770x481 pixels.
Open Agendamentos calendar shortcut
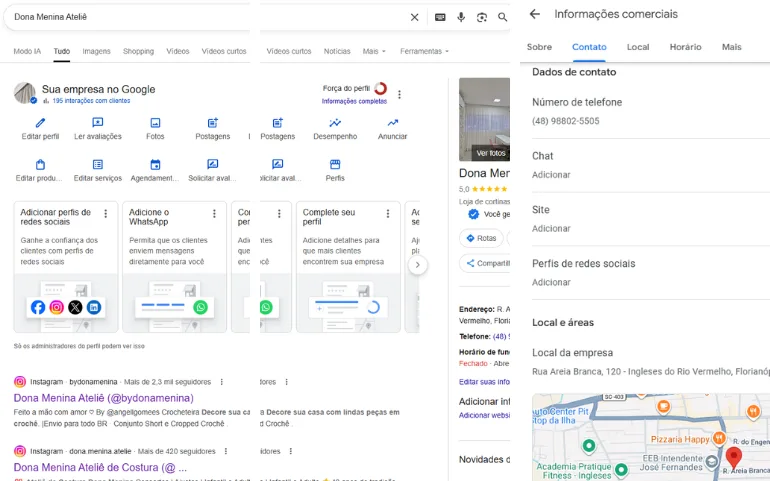[x=155, y=170]
